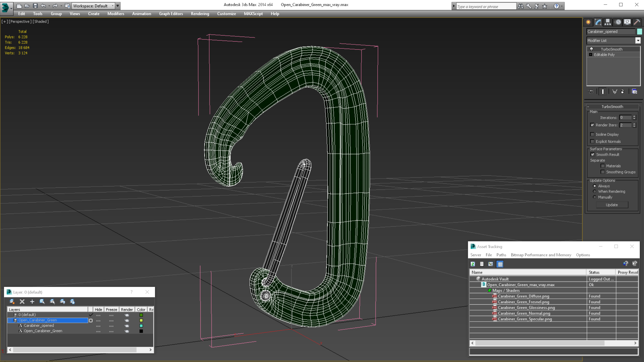Click Carabiner_opened layer row color swatch
Image resolution: width=644 pixels, height=362 pixels.
pos(141,326)
